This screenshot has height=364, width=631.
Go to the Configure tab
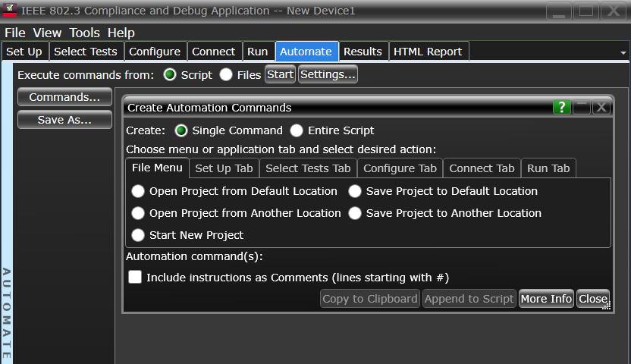[x=155, y=52]
